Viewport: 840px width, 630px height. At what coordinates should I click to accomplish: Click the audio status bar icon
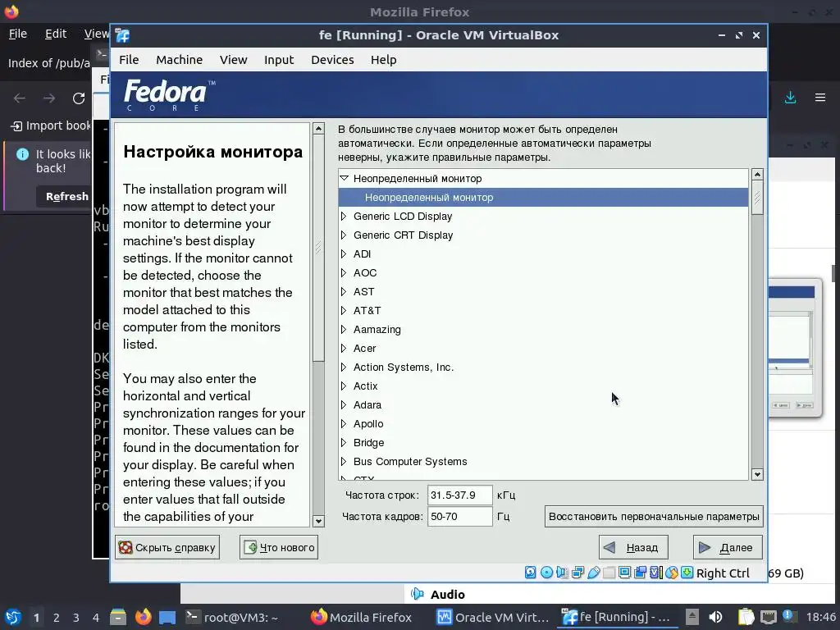562,573
